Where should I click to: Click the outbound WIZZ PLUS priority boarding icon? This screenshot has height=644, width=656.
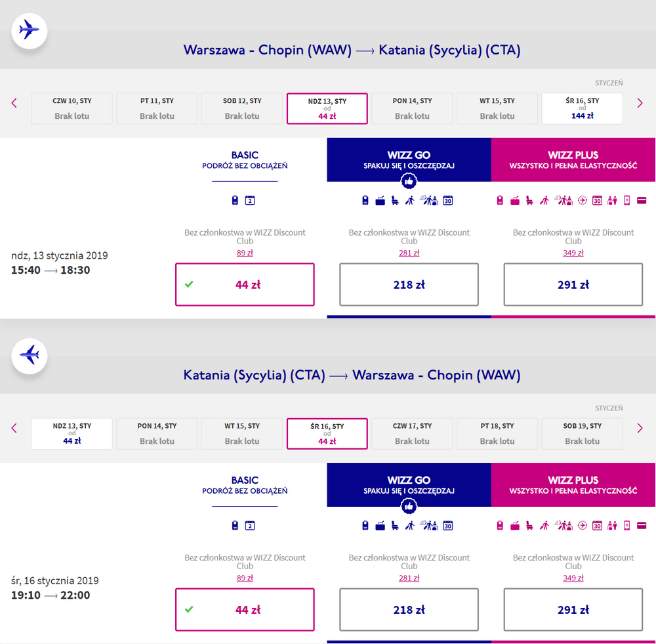coord(544,201)
